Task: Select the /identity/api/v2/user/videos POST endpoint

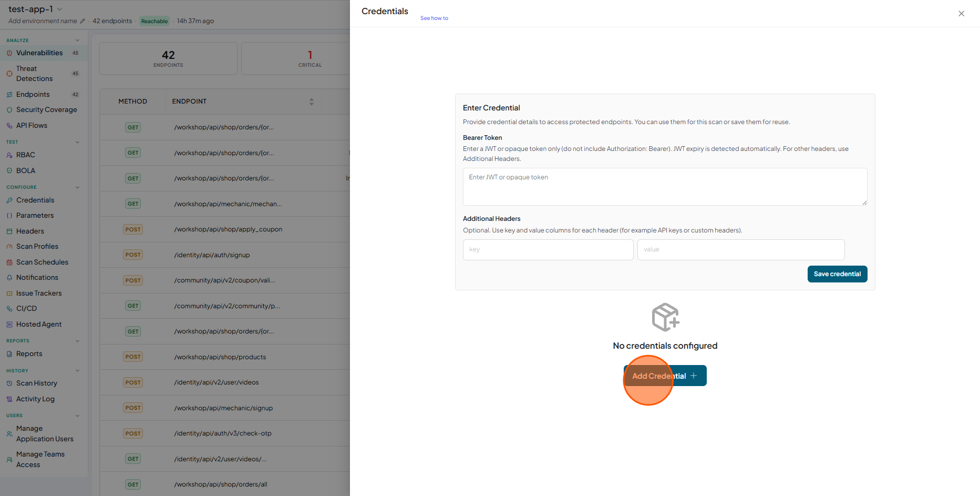Action: (225, 382)
